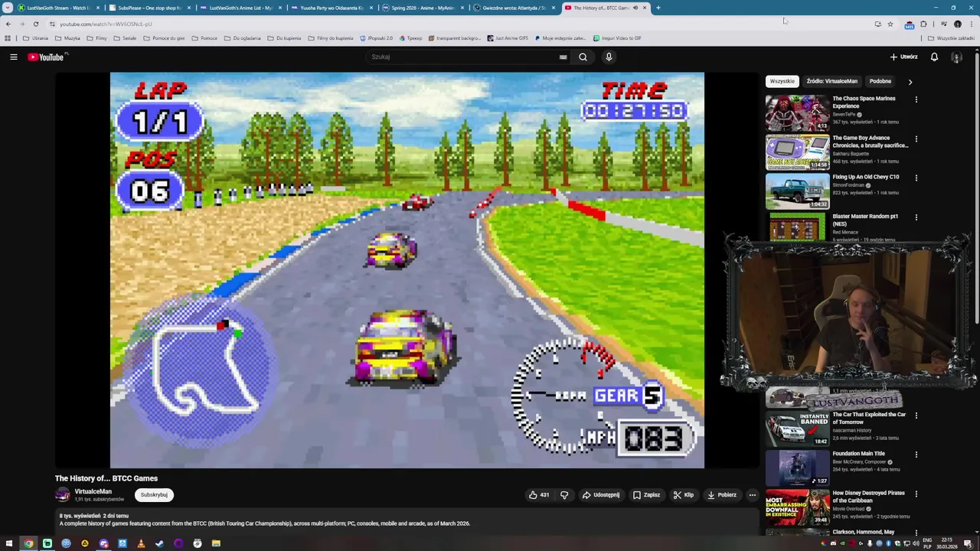
Task: Click Udostępnij share button
Action: [x=601, y=494]
